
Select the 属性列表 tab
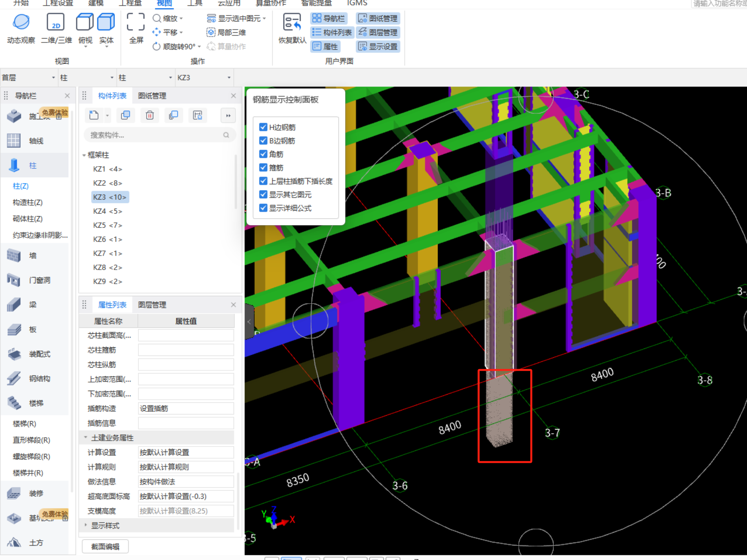point(112,305)
